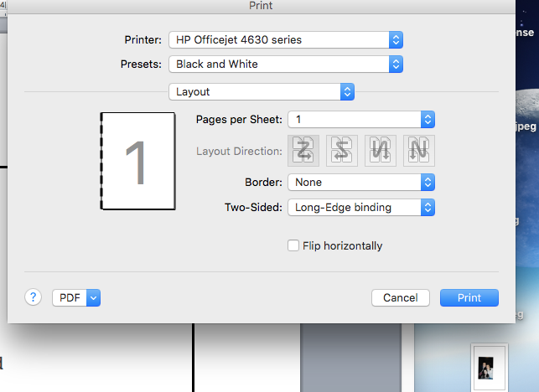Cancel the print dialog
Viewport: 539px width, 392px height.
400,297
